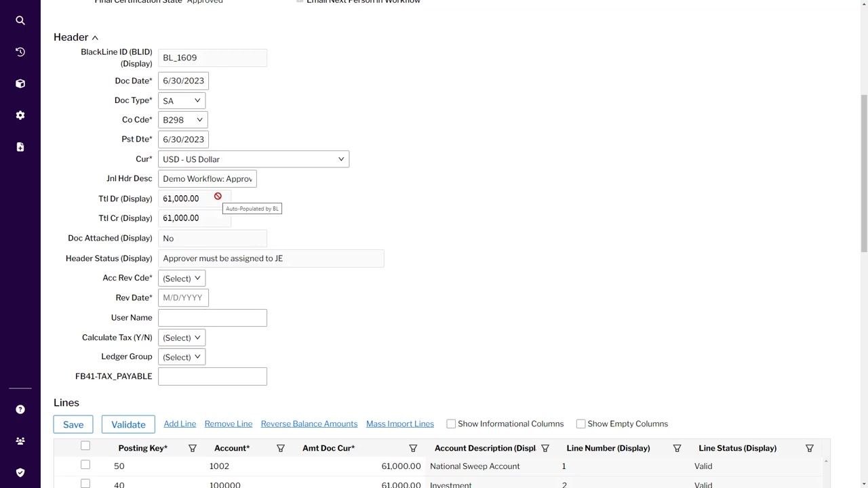Filter the Account Description column

pos(545,449)
